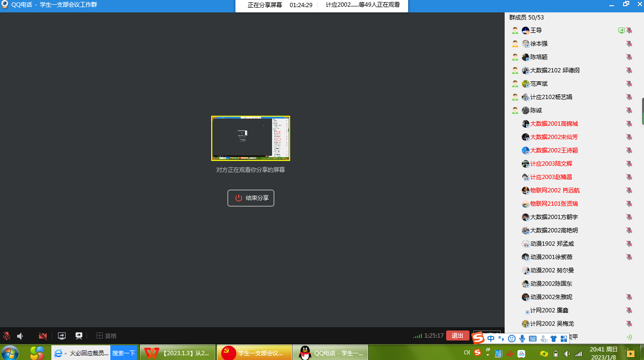Click the Sogou voice input microphone
Viewport: 644px width, 360px height.
(x=522, y=339)
